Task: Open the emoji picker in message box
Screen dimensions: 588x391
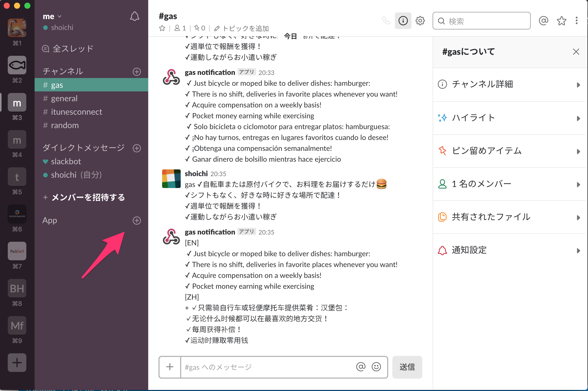Action: coord(376,367)
